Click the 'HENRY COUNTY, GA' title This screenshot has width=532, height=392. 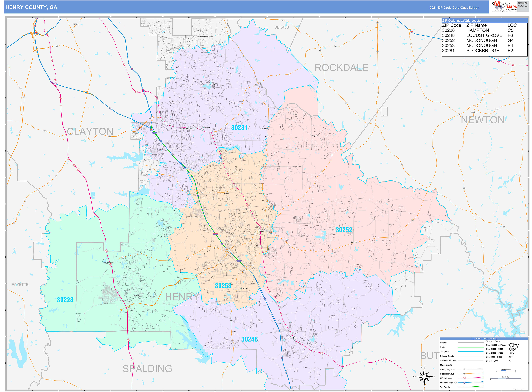[31, 7]
